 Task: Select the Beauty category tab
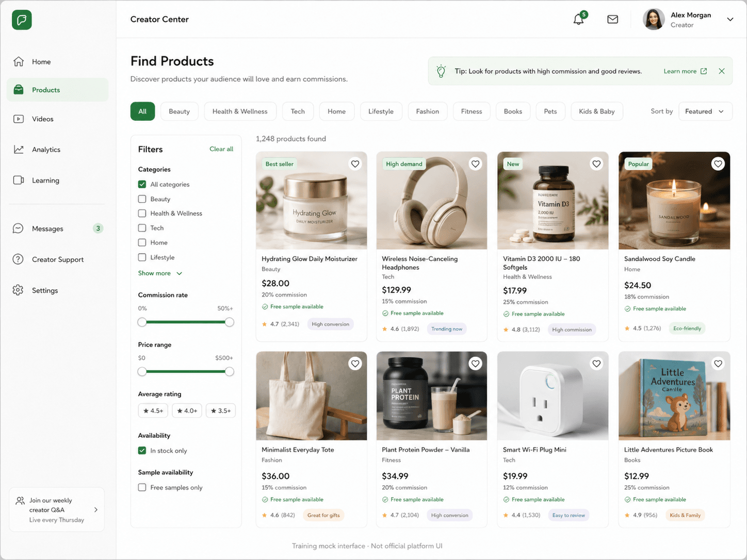[179, 111]
